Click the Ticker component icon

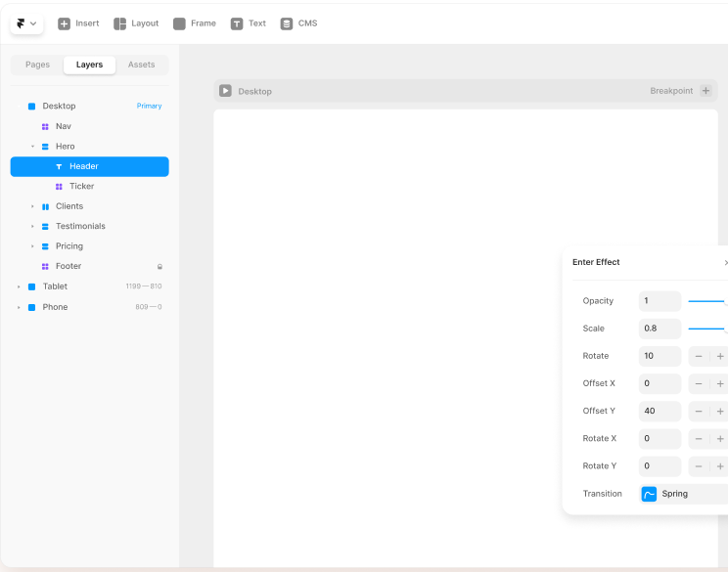[x=59, y=187]
